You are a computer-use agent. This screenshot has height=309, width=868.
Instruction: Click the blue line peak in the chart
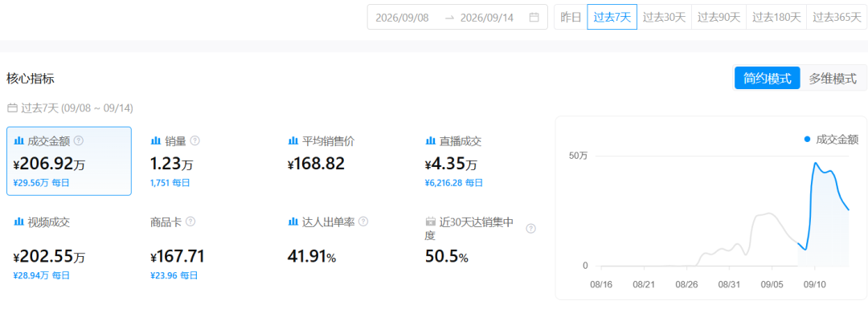[815, 162]
